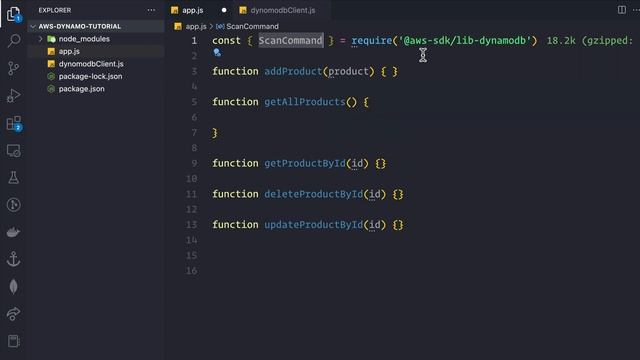This screenshot has width=640, height=360.
Task: Open the Search view icon
Action: coord(13,41)
